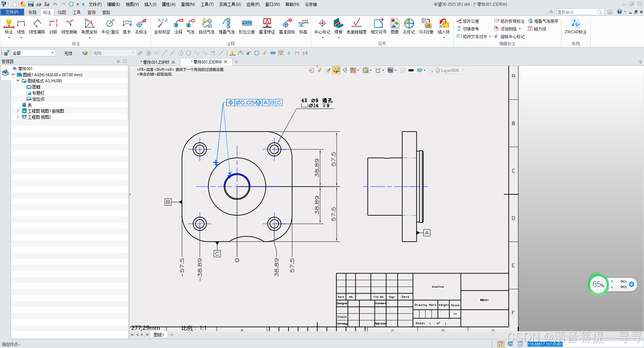Image resolution: width=644 pixels, height=348 pixels.
Task: Open a new document tab with plus
Action: (236, 62)
